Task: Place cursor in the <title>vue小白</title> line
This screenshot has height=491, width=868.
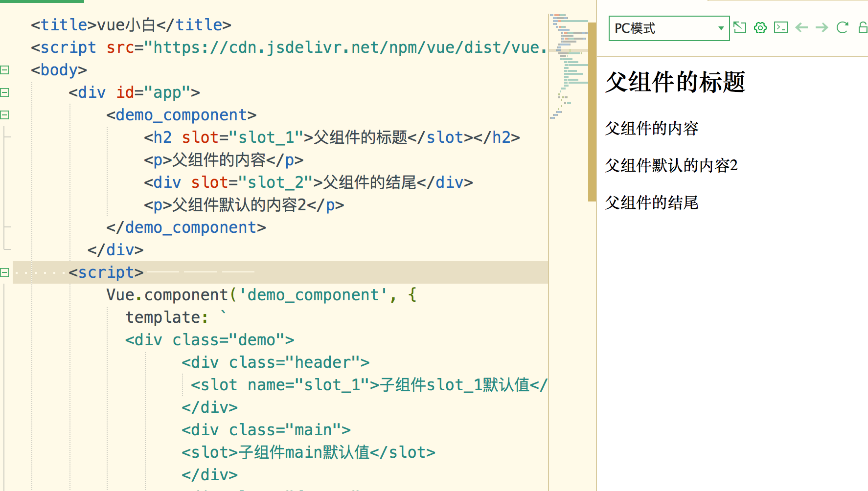Action: 131,25
